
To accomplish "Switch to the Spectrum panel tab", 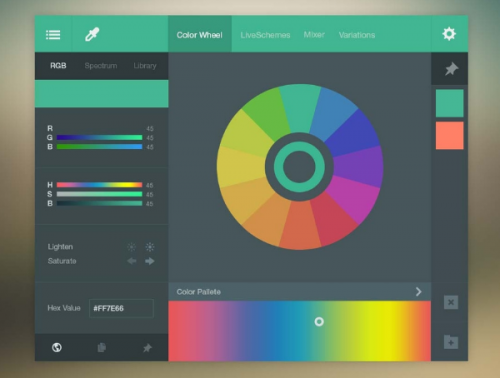I will pos(101,66).
